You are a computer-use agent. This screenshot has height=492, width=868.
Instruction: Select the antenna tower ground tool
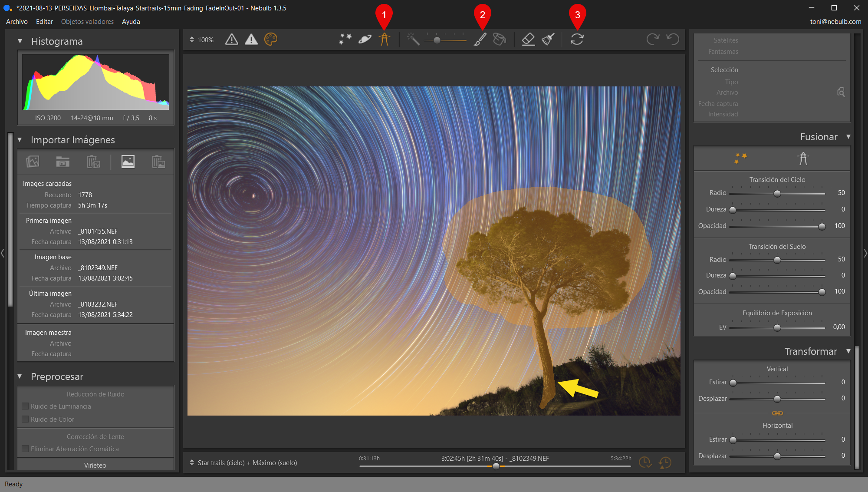click(x=384, y=40)
